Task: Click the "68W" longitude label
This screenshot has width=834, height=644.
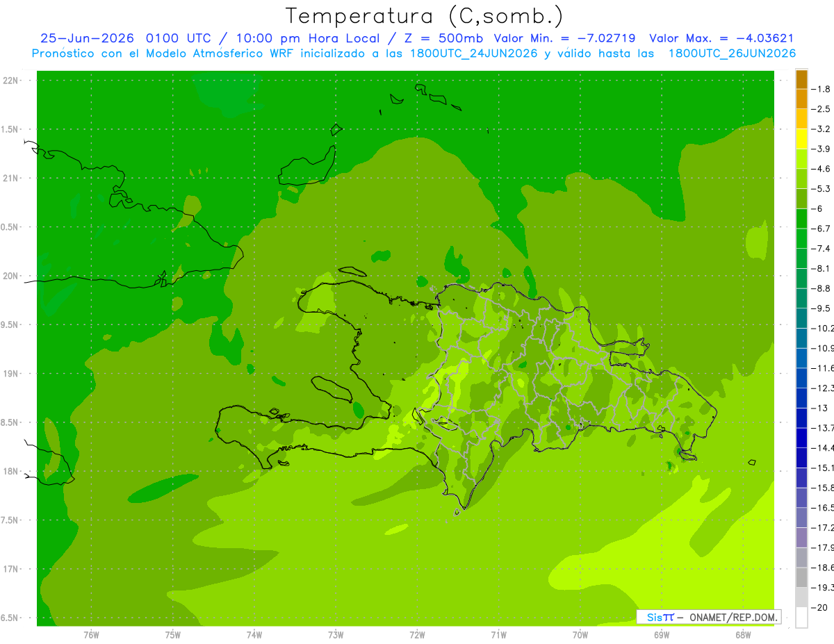Action: click(743, 634)
